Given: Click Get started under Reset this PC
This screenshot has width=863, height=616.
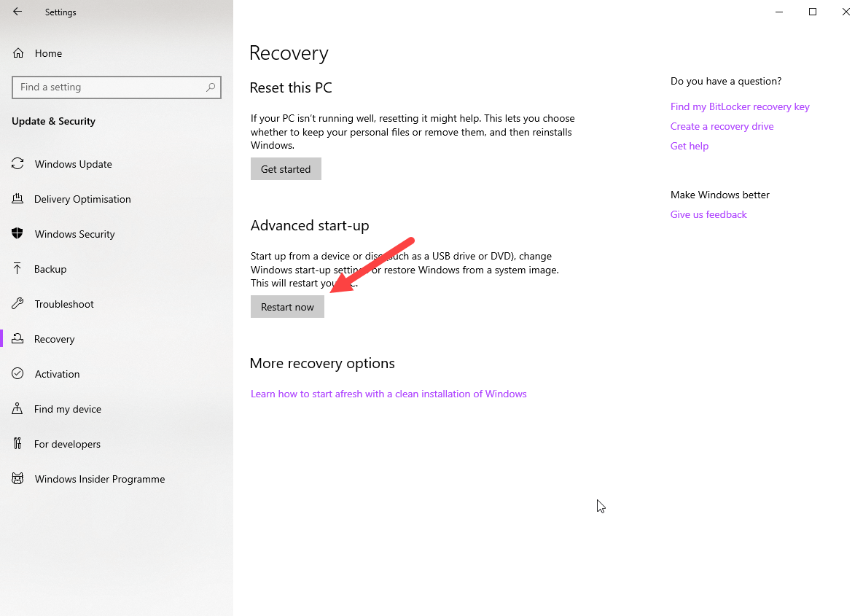Looking at the screenshot, I should point(286,168).
